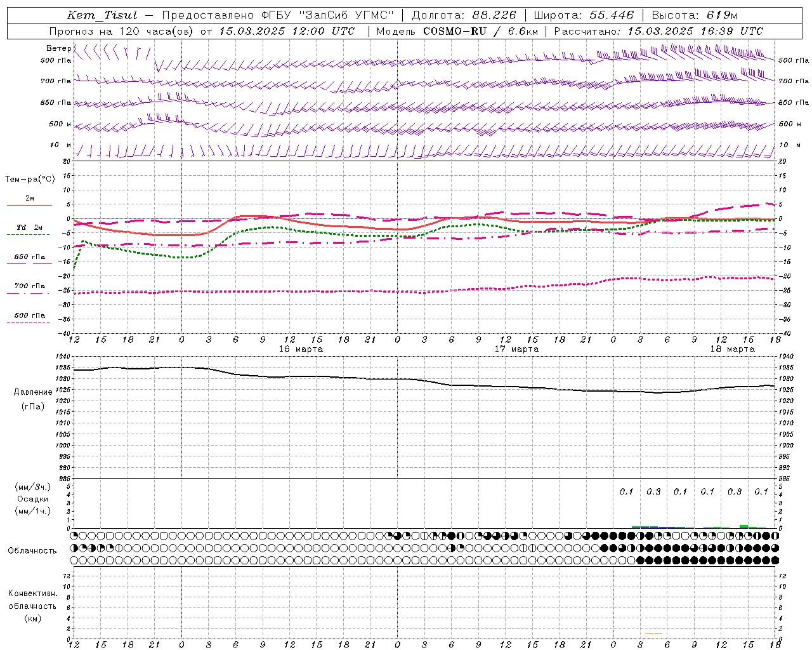Click the magenta dotted sample line under 500 гПа legend
Screen dimensions: 812x650
coord(29,322)
